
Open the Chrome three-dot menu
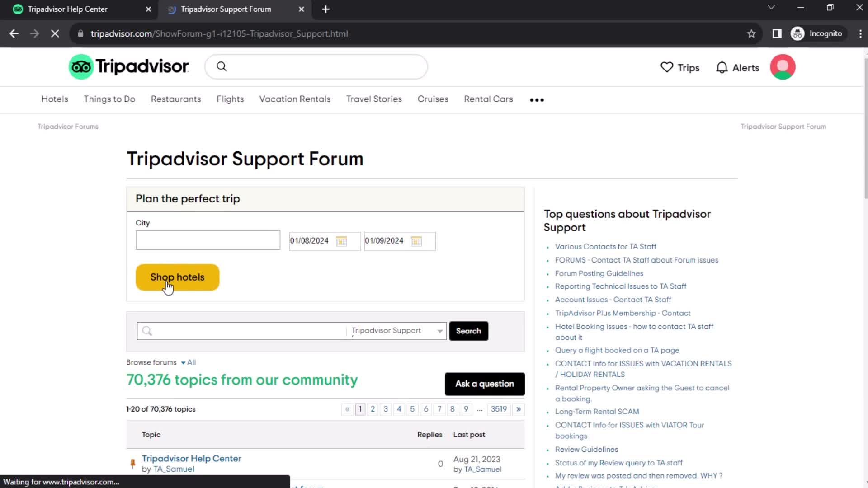click(x=860, y=34)
